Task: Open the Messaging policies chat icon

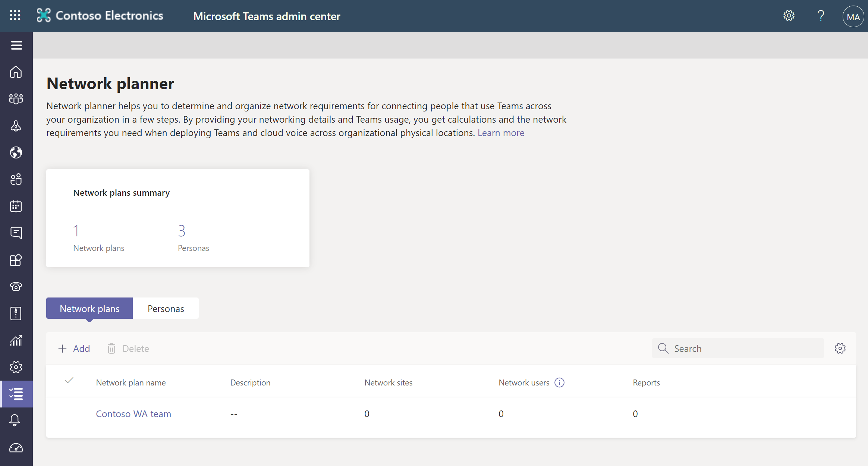Action: pos(16,233)
